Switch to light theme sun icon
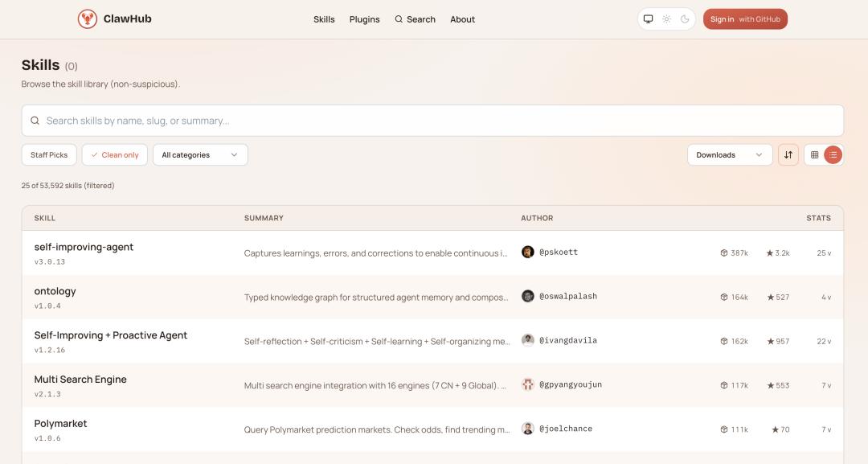Image resolution: width=868 pixels, height=464 pixels. tap(666, 19)
